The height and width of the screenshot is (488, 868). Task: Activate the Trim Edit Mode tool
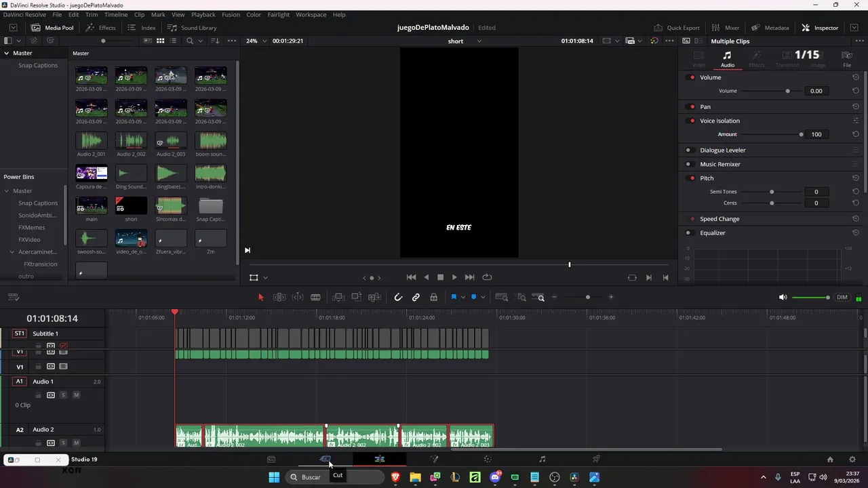click(279, 297)
